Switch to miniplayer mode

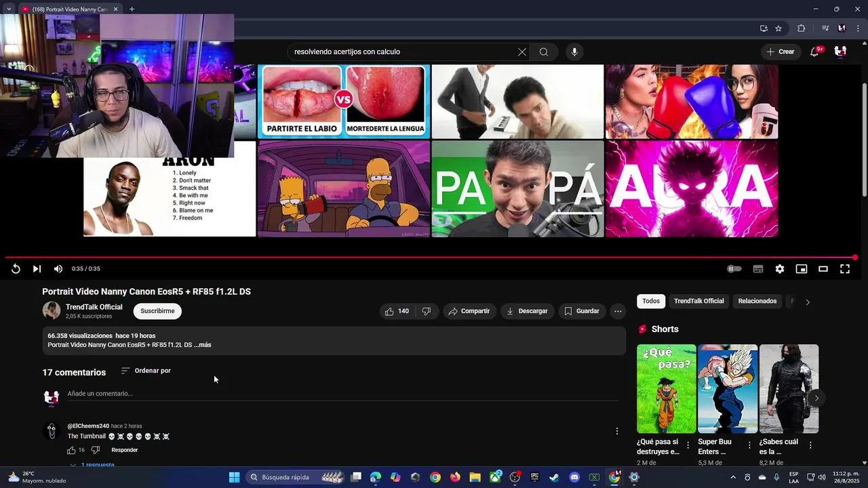(x=802, y=269)
